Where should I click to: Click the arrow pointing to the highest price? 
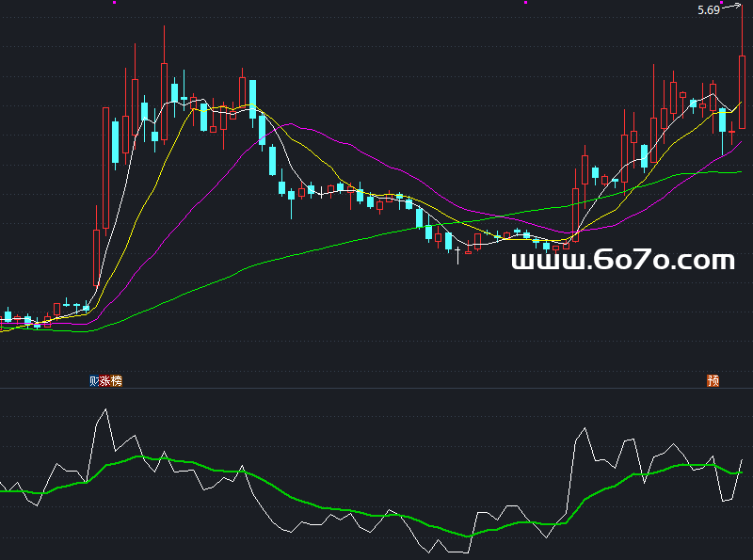[730, 7]
